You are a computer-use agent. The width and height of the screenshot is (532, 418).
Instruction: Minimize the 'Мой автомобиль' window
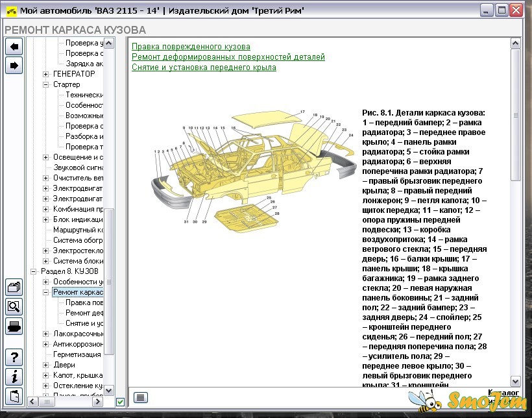tap(486, 10)
